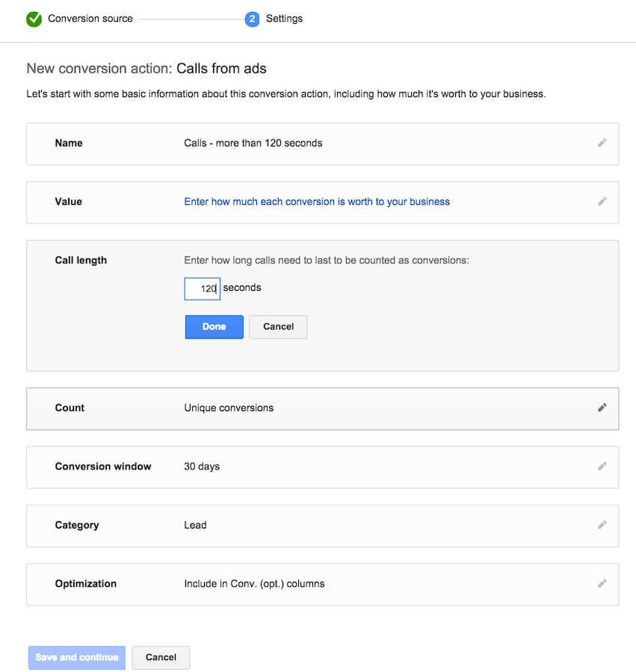Go back to Conversion source step
The image size is (636, 672).
click(90, 19)
